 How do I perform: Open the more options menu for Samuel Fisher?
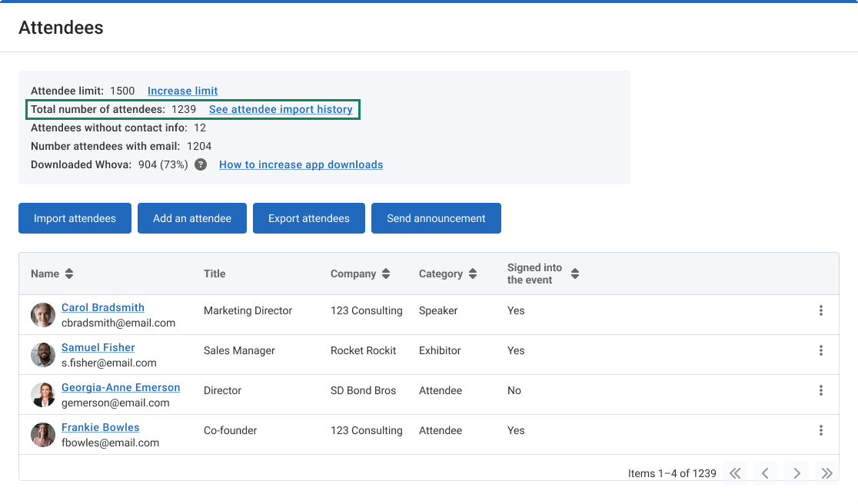point(820,350)
